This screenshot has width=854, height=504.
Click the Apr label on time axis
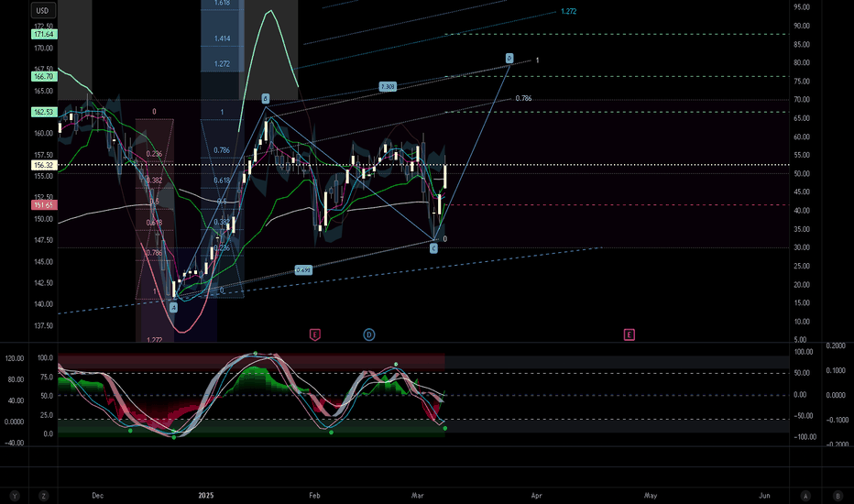(x=536, y=496)
